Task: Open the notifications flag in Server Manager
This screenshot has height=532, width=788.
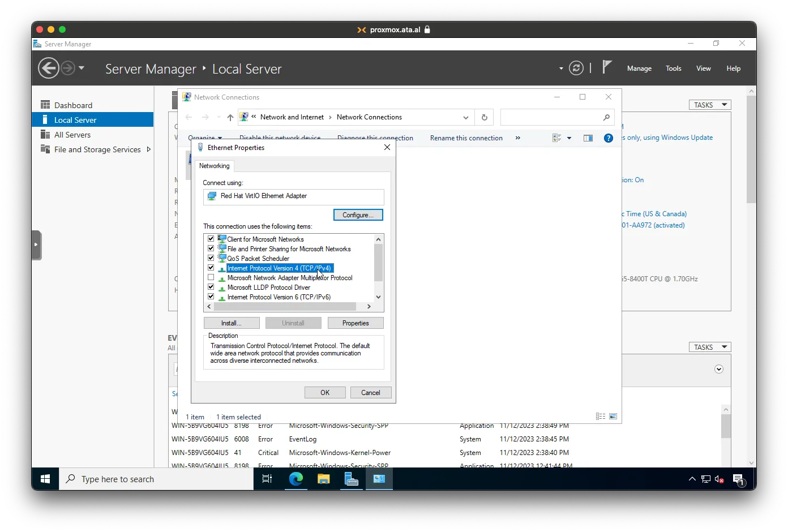Action: [607, 67]
